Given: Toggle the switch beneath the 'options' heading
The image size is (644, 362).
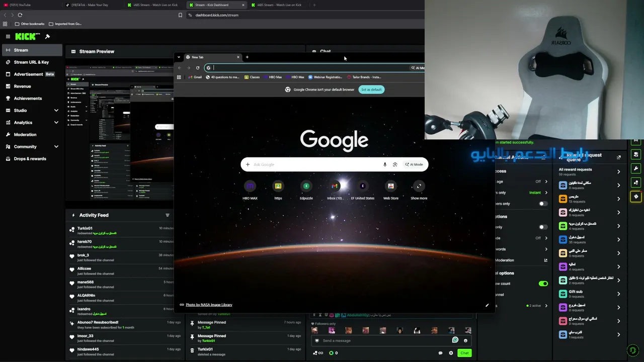Looking at the screenshot, I should [543, 227].
